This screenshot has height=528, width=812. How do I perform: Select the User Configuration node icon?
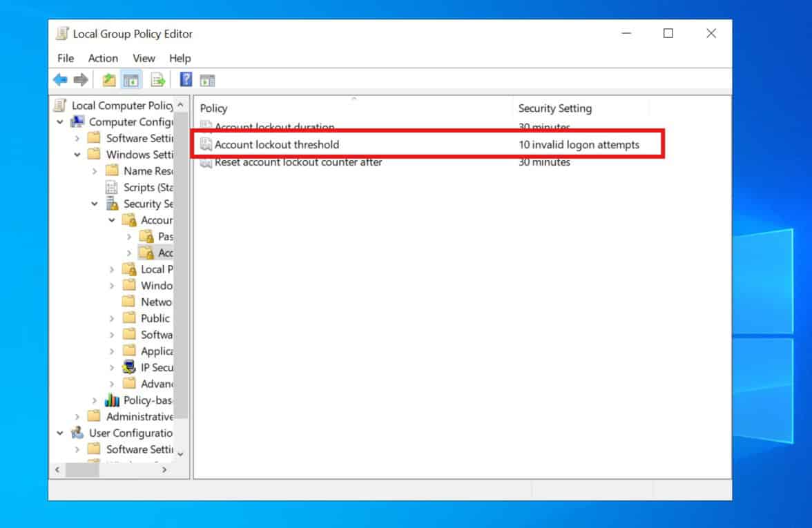tap(77, 433)
